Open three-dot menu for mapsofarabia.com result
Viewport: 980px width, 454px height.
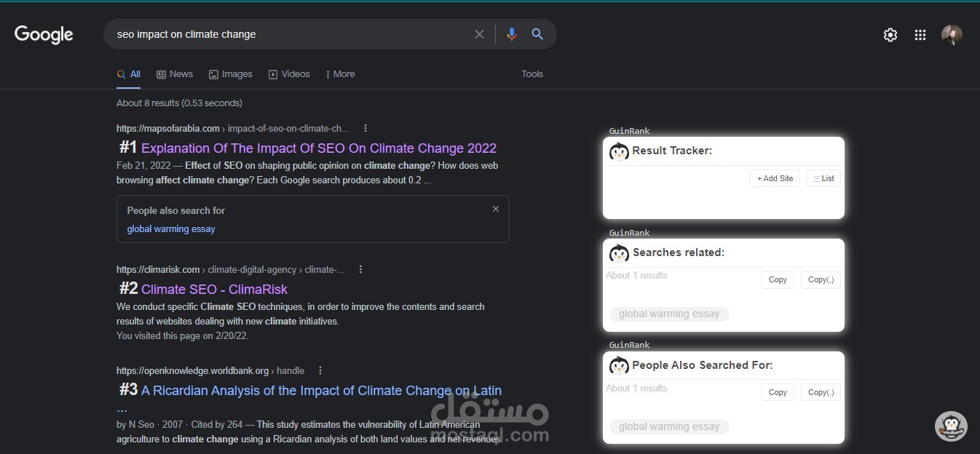(x=365, y=128)
